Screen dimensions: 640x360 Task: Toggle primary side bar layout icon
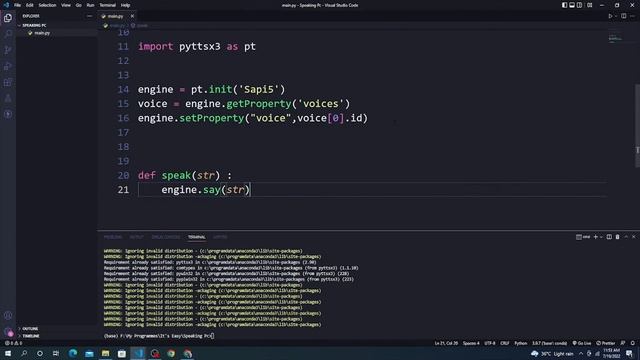click(564, 5)
